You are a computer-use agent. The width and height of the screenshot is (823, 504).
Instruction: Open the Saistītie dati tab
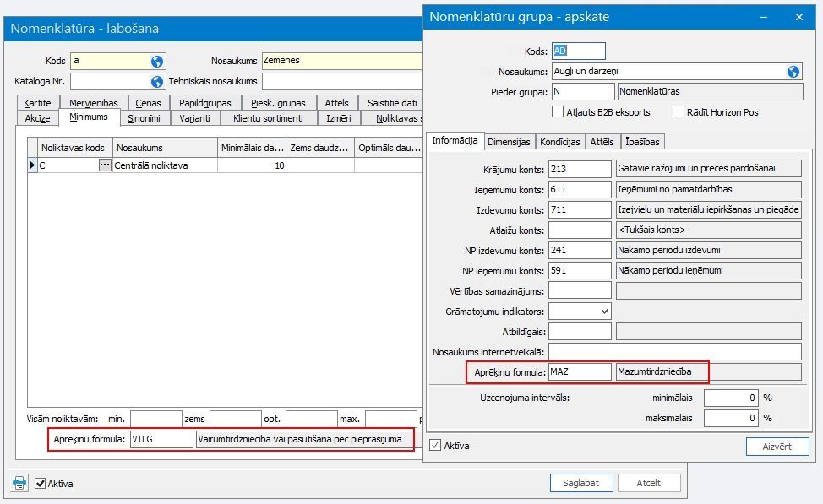[391, 103]
